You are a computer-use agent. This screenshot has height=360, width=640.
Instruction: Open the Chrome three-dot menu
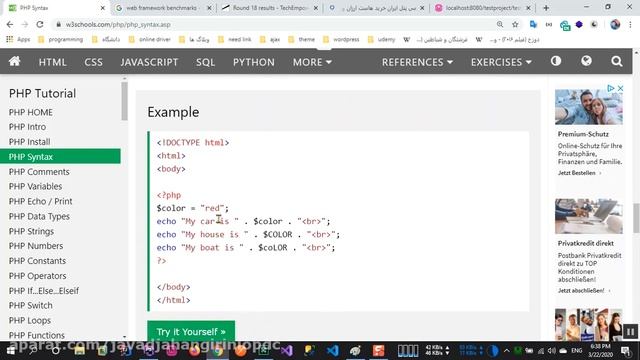pyautogui.click(x=630, y=24)
